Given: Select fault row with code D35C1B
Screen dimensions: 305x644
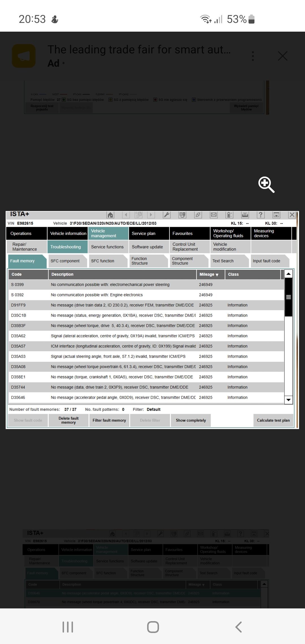Looking at the screenshot, I should [x=146, y=316].
